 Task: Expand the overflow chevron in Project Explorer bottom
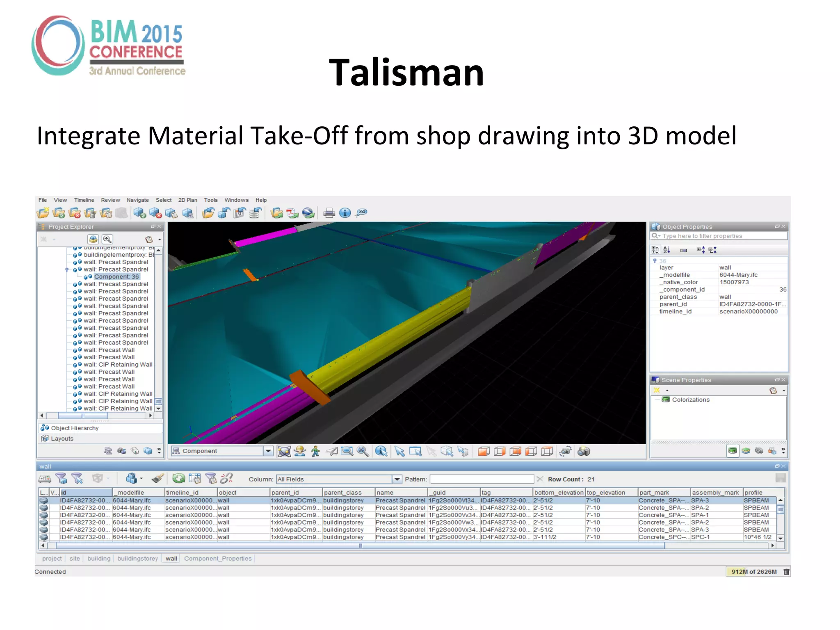tap(159, 451)
